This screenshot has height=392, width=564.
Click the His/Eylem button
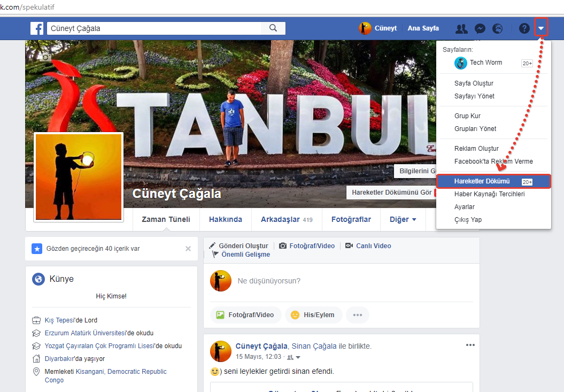point(313,315)
